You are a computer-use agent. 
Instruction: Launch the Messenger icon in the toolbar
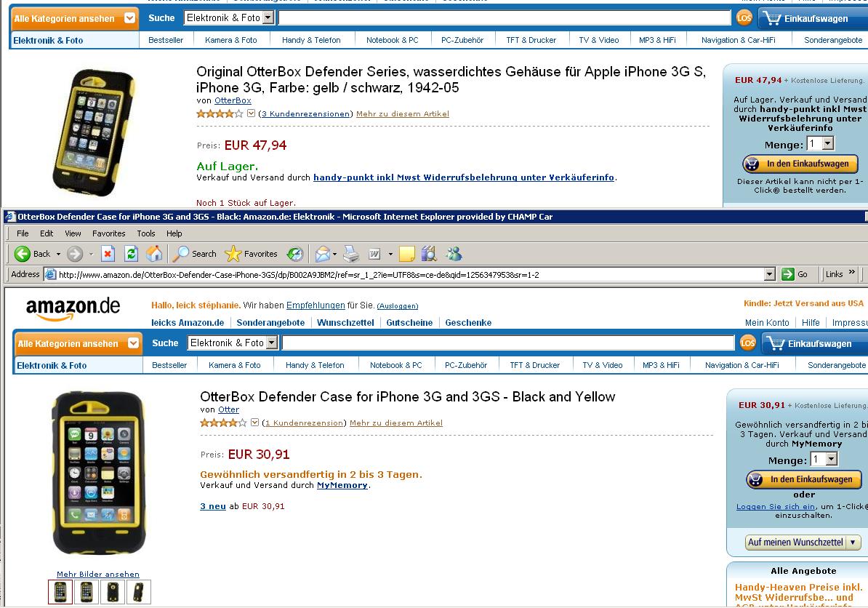point(454,254)
